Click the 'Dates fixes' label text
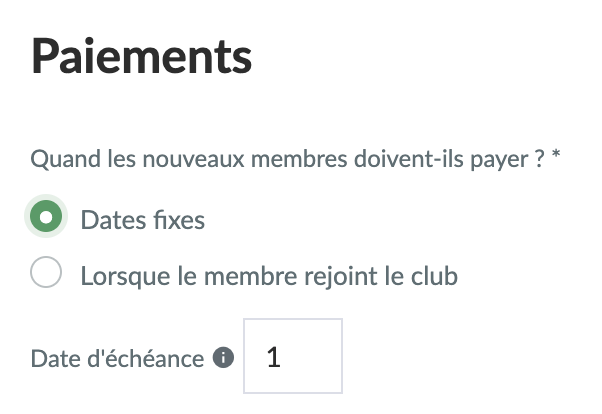The height and width of the screenshot is (414, 602). [x=142, y=220]
